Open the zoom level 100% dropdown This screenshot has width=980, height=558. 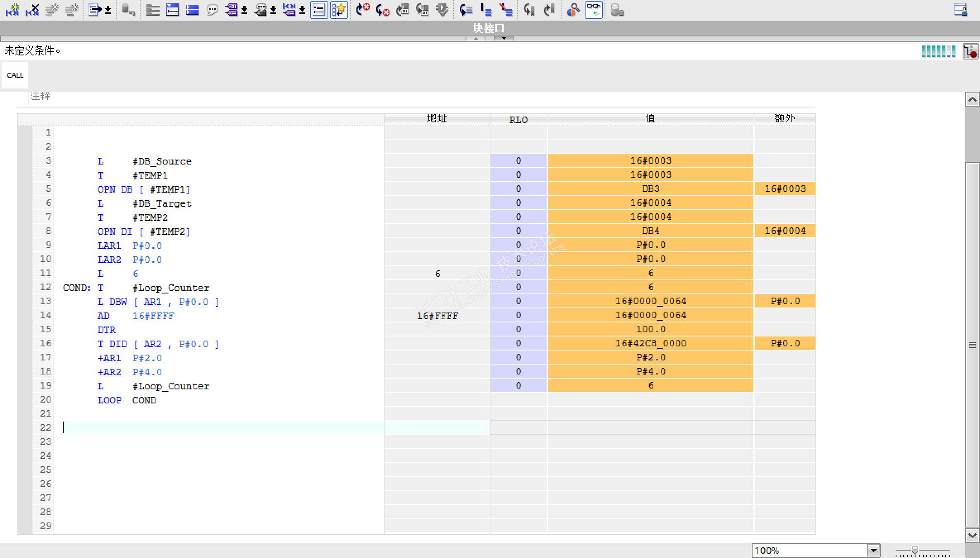[873, 550]
